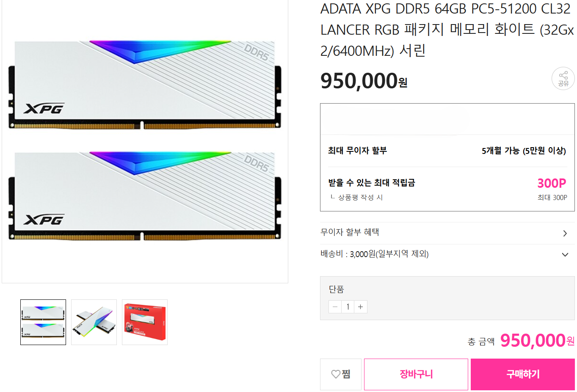The image size is (577, 392).
Task: Click the quantity number field
Action: (x=348, y=307)
